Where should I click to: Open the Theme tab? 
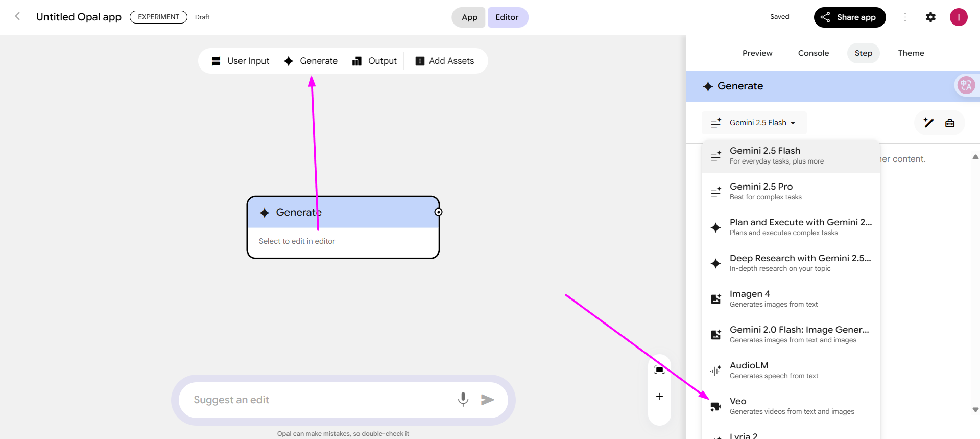click(x=911, y=53)
